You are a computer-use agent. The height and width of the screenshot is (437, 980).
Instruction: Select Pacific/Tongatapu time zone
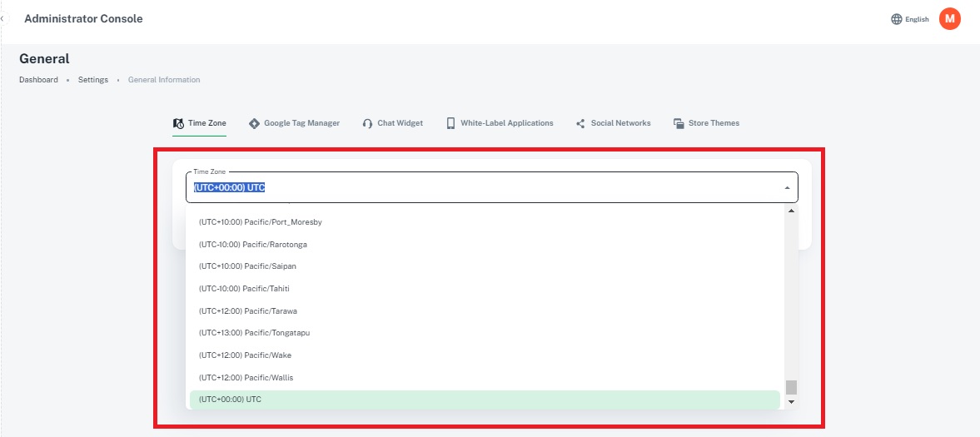coord(254,333)
